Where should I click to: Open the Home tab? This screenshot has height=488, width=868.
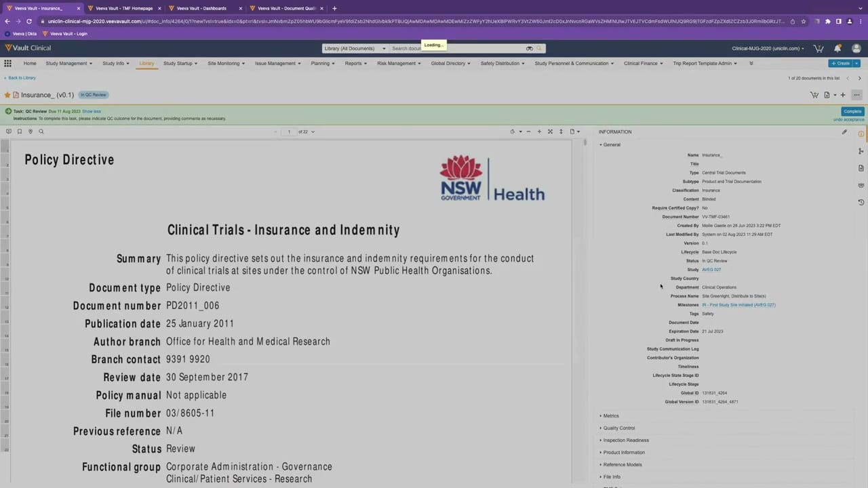(30, 63)
